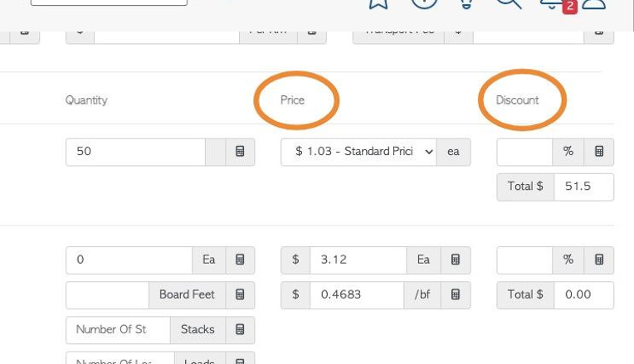This screenshot has height=364, width=634.
Task: Click calculator icon on second discount row
Action: point(599,260)
